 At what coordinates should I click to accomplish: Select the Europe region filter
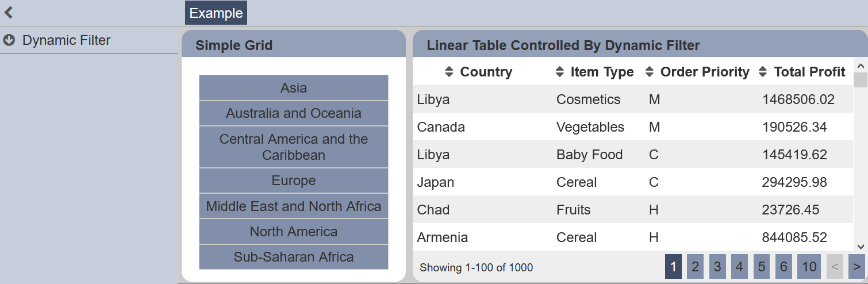294,181
